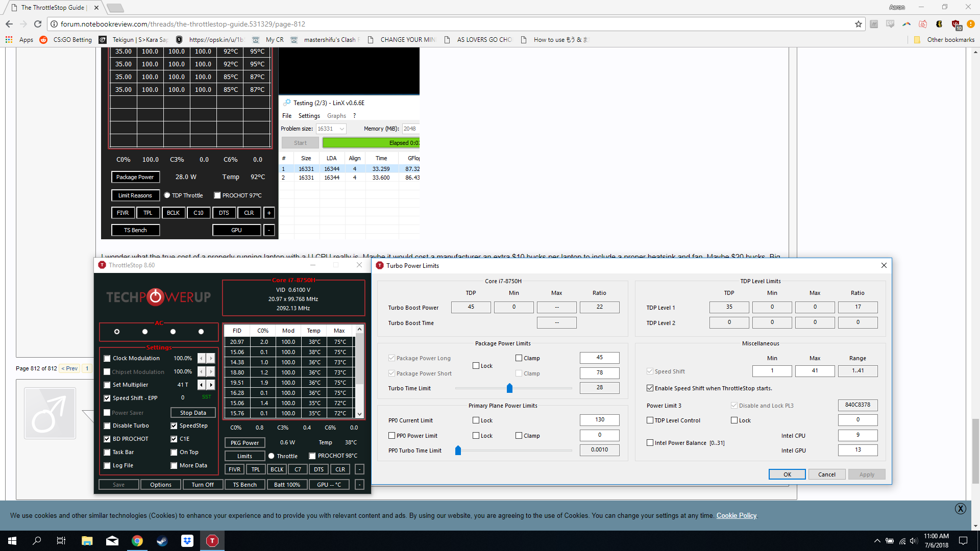Increase the Set Multiplier with the right arrow
This screenshot has width=980, height=551.
coord(211,385)
